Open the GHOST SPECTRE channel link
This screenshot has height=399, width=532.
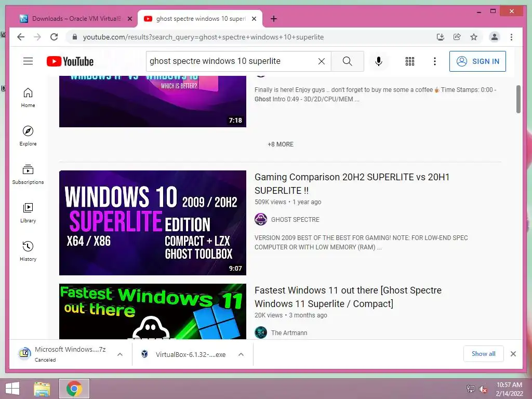click(x=295, y=220)
